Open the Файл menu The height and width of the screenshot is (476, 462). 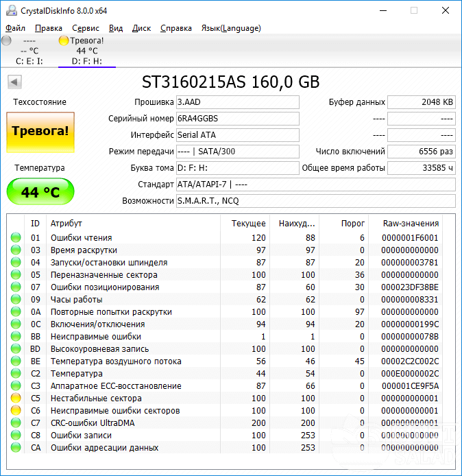16,28
